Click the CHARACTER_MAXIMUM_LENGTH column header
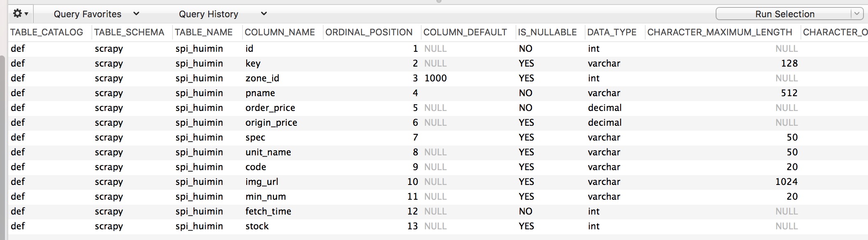This screenshot has height=240, width=868. [719, 32]
